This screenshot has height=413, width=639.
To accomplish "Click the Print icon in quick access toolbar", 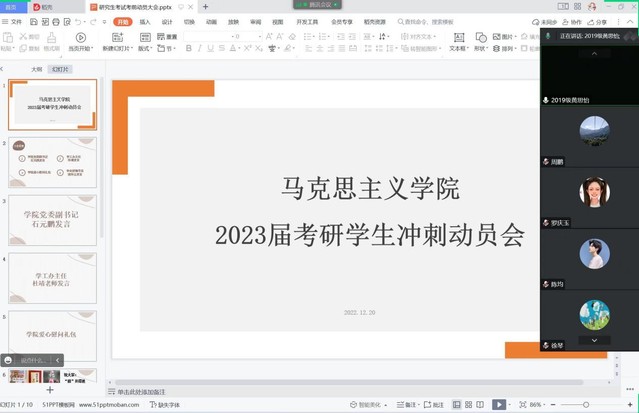I will [x=53, y=21].
